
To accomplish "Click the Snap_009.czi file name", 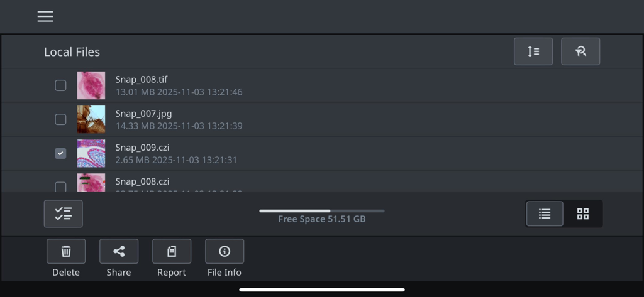I will [142, 148].
